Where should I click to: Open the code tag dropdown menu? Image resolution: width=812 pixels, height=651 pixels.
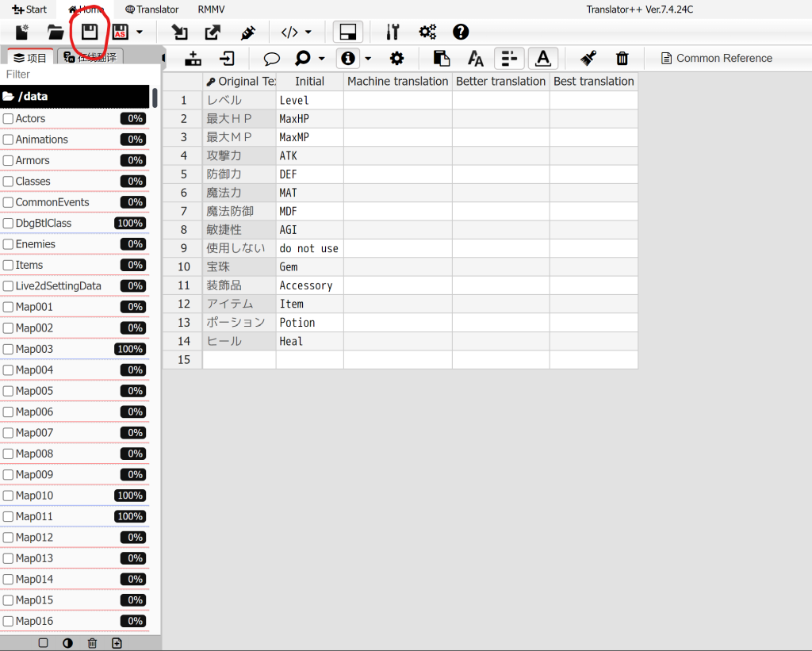pyautogui.click(x=297, y=33)
